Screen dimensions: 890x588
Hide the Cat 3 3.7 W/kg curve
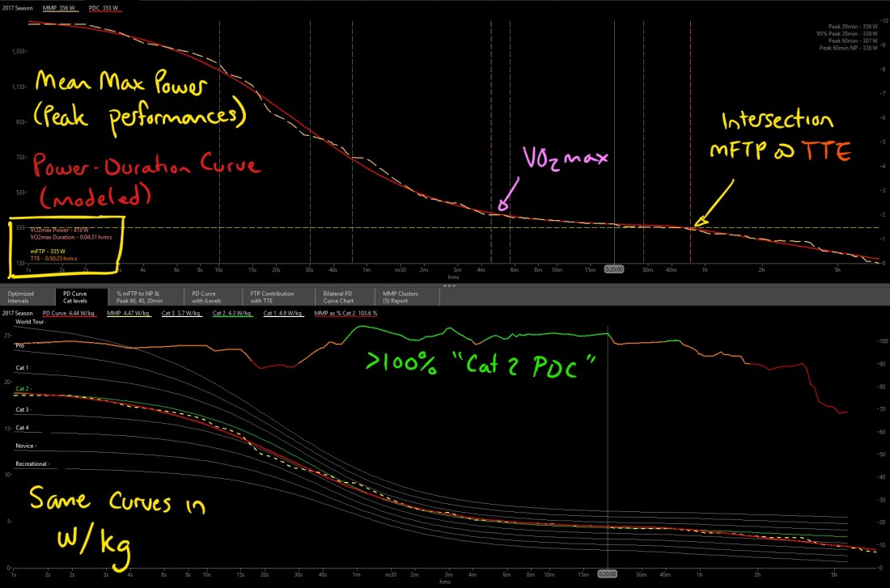(x=183, y=312)
